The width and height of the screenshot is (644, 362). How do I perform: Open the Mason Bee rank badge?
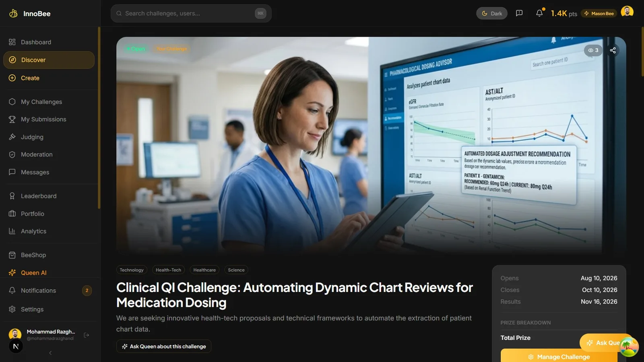click(x=599, y=14)
